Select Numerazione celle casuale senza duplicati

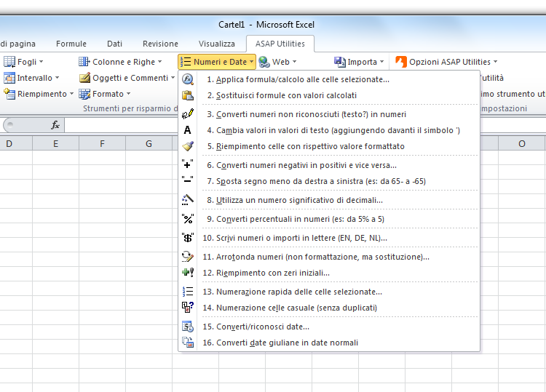[x=329, y=308]
